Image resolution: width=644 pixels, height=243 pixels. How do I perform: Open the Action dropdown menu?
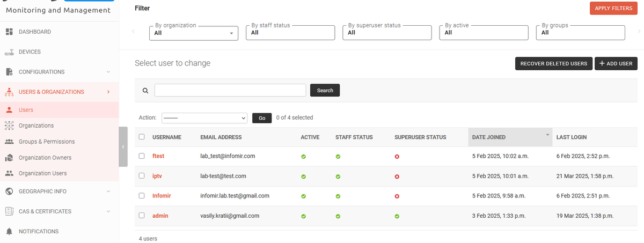(204, 118)
